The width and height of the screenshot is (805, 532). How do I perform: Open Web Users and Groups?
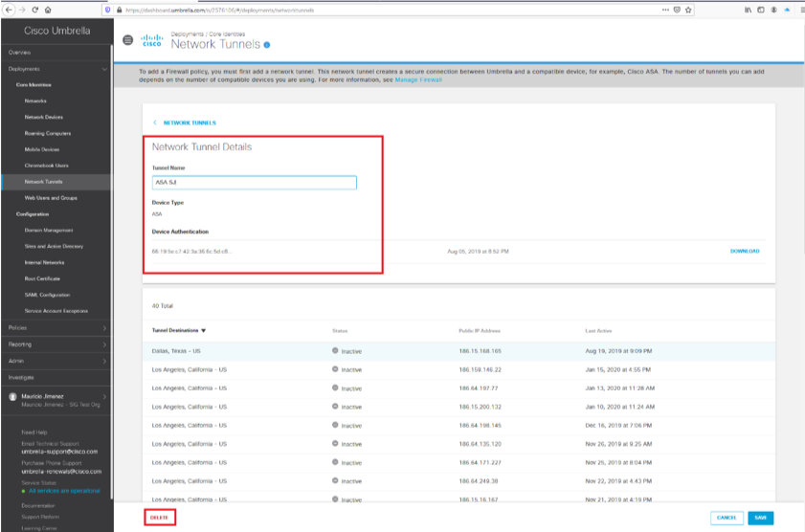pyautogui.click(x=51, y=198)
